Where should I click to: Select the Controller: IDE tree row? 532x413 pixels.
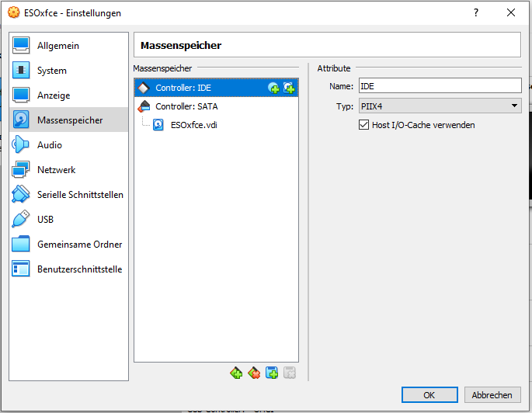pos(216,88)
